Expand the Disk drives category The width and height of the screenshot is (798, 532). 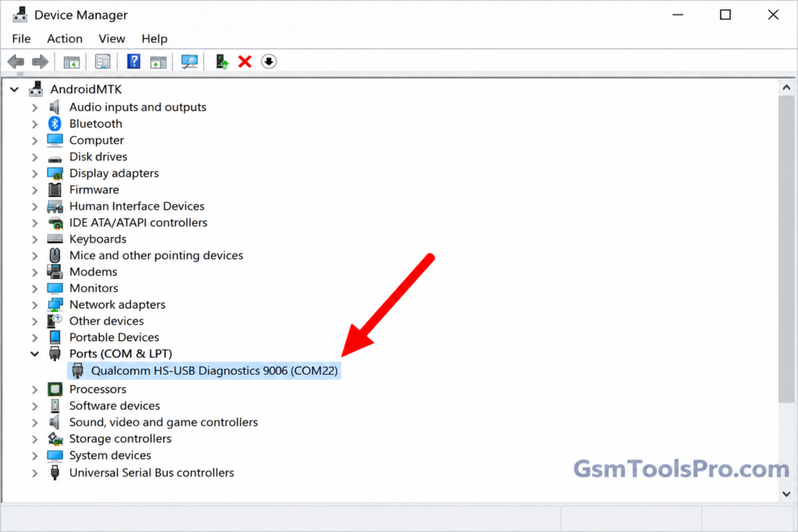pos(34,157)
